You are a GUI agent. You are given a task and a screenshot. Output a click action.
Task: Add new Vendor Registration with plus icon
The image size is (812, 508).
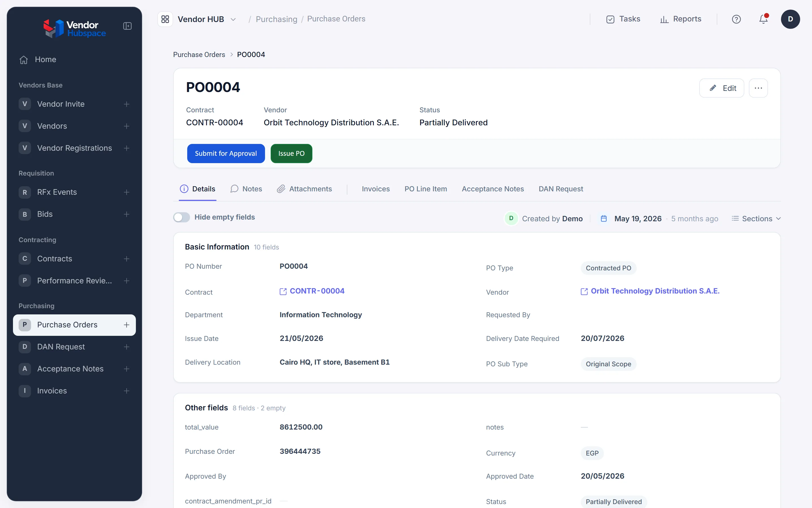coord(127,148)
